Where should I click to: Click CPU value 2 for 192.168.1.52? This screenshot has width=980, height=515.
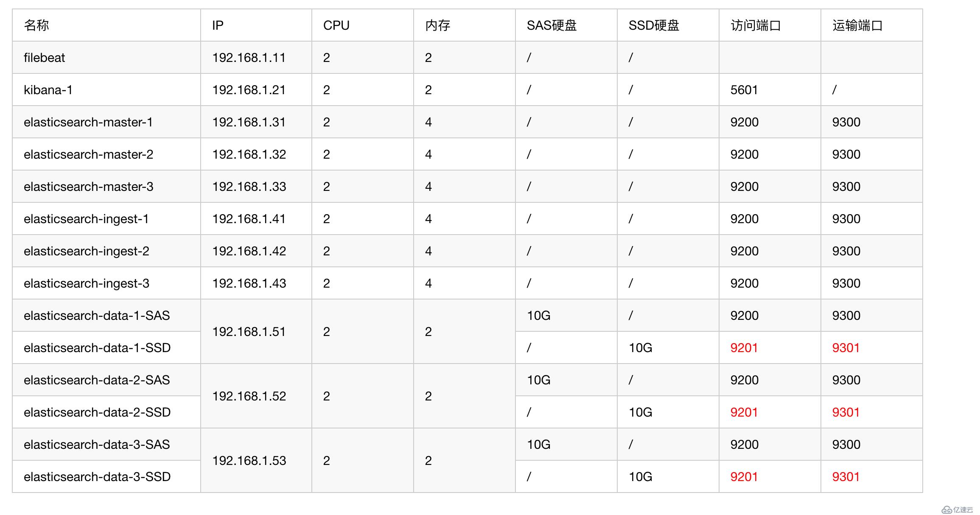(x=327, y=396)
